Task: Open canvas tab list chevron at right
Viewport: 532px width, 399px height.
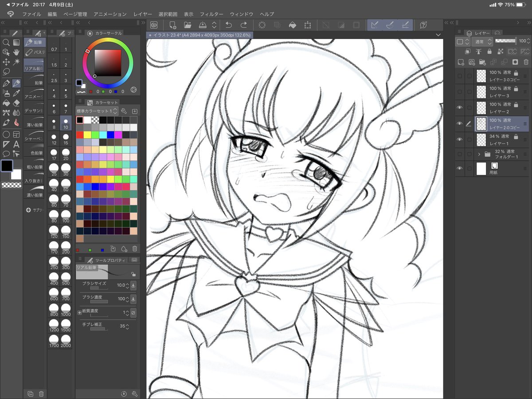Action: click(438, 35)
